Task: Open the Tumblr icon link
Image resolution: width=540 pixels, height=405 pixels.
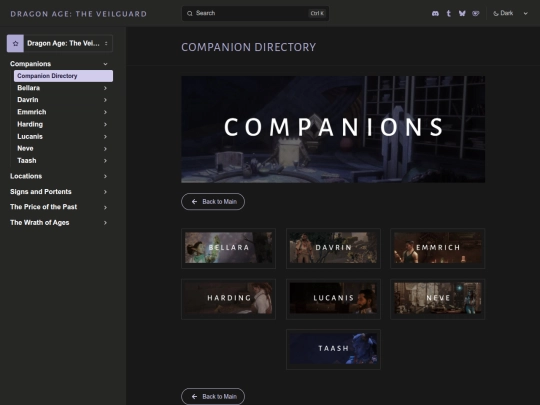Action: tap(448, 13)
